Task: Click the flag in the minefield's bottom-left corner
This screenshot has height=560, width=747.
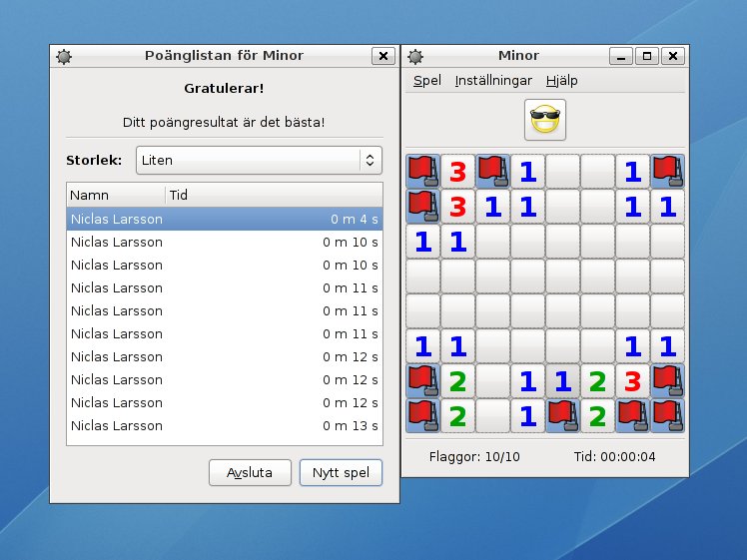Action: tap(422, 415)
